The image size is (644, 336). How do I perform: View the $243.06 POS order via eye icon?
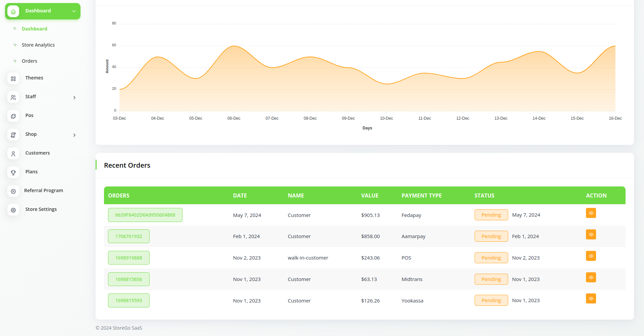click(591, 256)
